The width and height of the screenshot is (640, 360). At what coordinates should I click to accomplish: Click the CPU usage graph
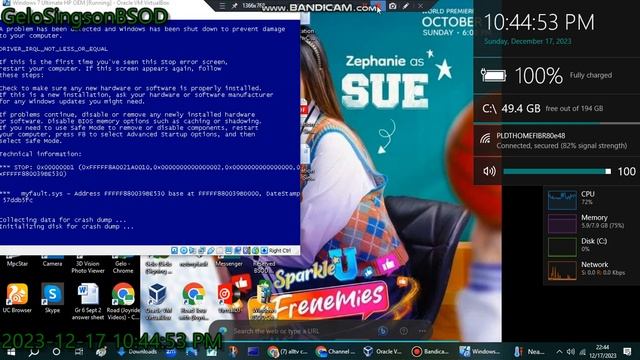pos(562,200)
